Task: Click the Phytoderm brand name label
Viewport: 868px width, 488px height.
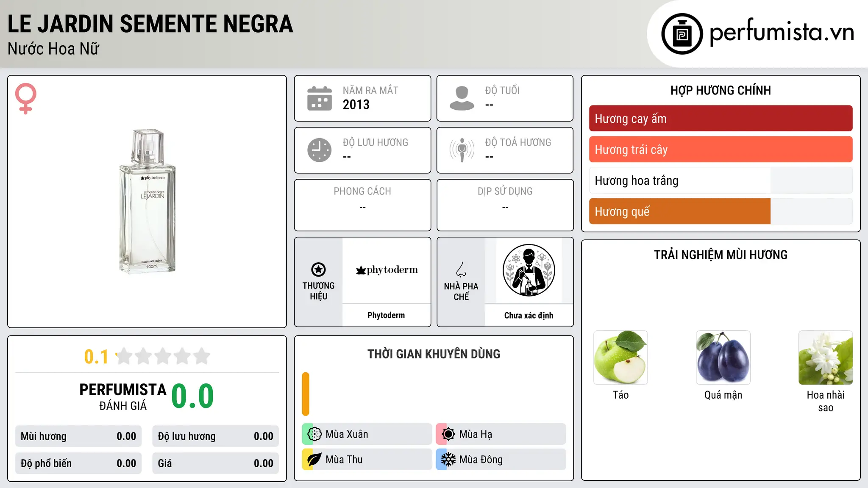Action: tap(386, 315)
